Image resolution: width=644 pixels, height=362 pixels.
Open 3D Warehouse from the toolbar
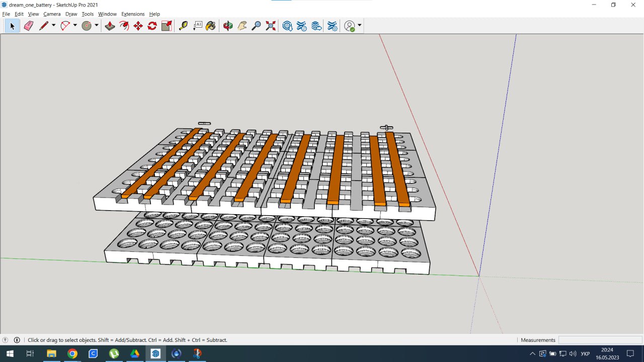click(287, 26)
